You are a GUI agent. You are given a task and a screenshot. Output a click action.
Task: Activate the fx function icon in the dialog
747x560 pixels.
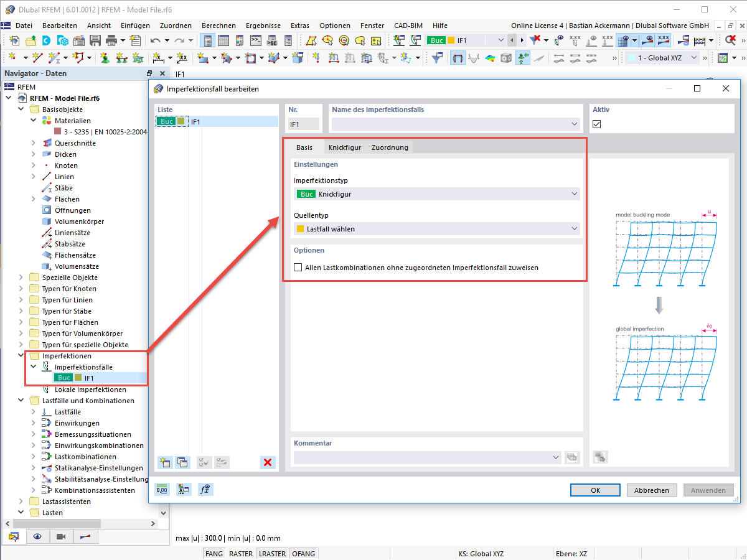coord(205,490)
